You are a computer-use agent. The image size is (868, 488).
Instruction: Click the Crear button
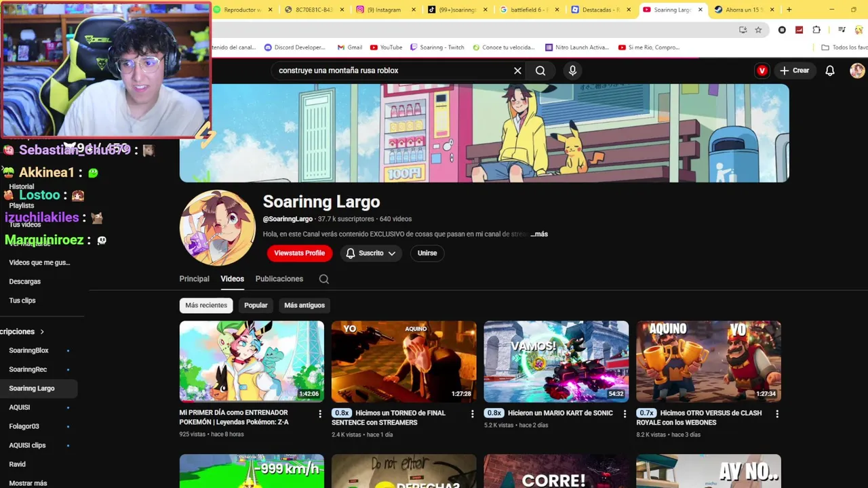click(x=794, y=70)
